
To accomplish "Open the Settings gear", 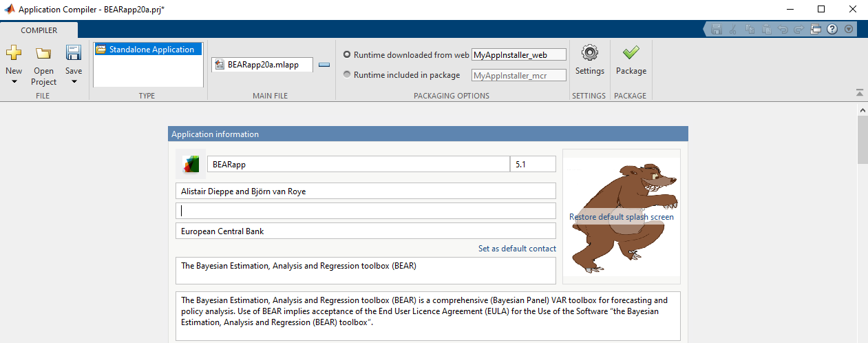I will (590, 61).
